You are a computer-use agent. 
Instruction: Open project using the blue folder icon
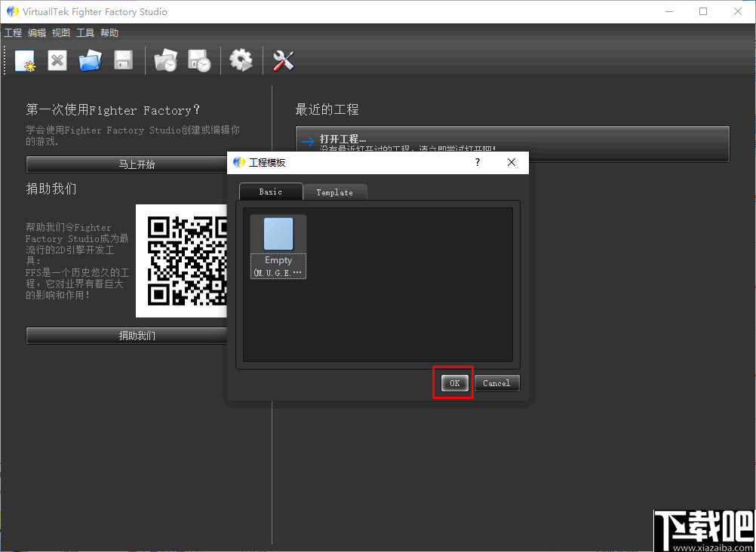(x=90, y=61)
